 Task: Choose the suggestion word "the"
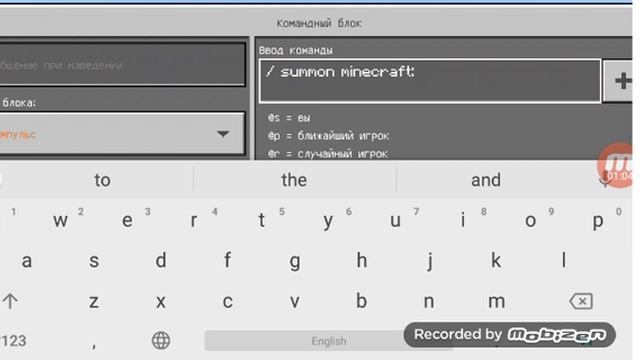(294, 180)
